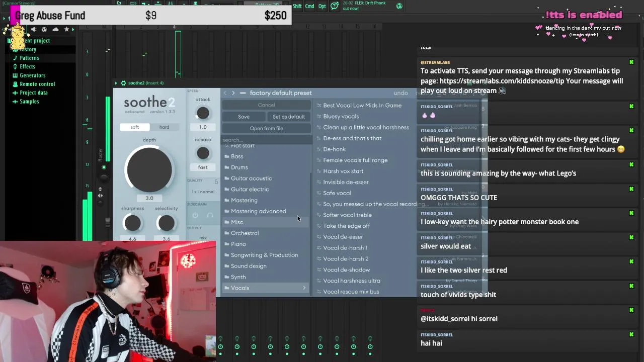
Task: Open the Mastering preset folder
Action: click(x=265, y=200)
